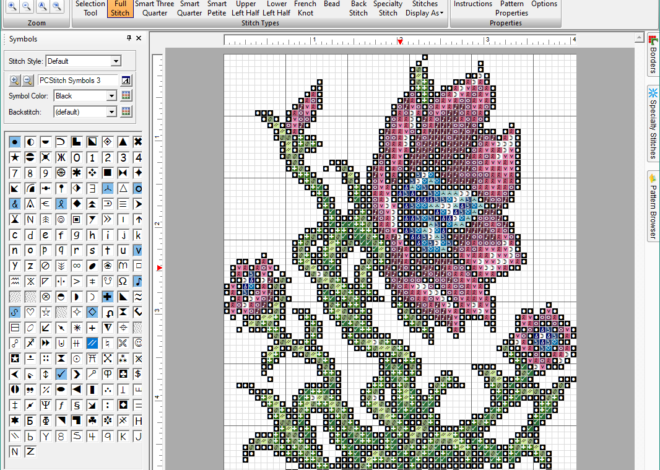Viewport: 660px width, 470px height.
Task: Open pattern Instructions
Action: point(473,4)
